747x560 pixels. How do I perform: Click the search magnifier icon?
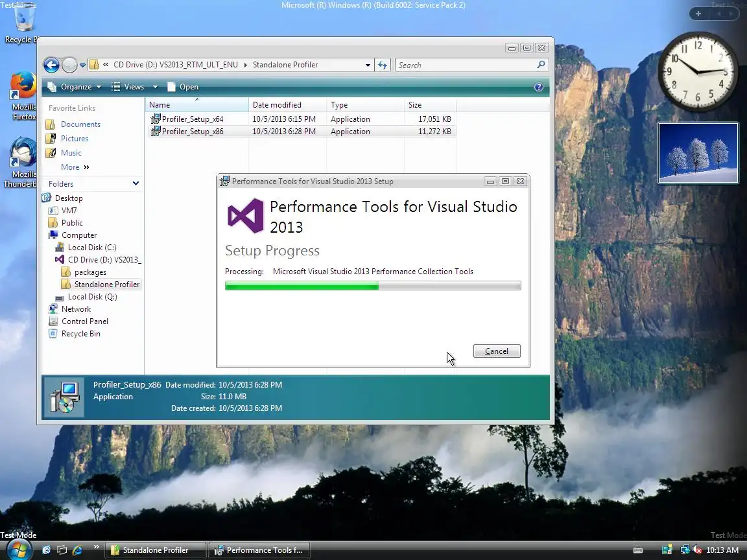tap(541, 65)
